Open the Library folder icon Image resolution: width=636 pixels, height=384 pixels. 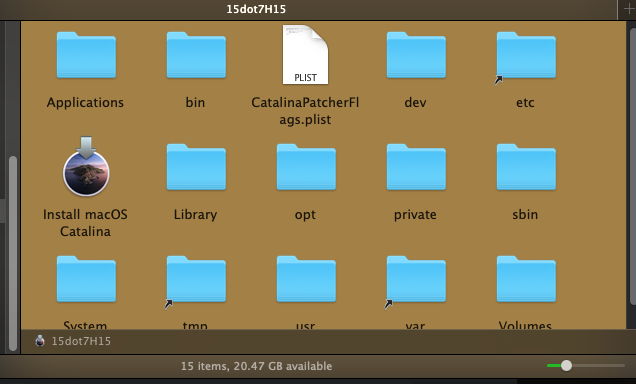coord(196,167)
